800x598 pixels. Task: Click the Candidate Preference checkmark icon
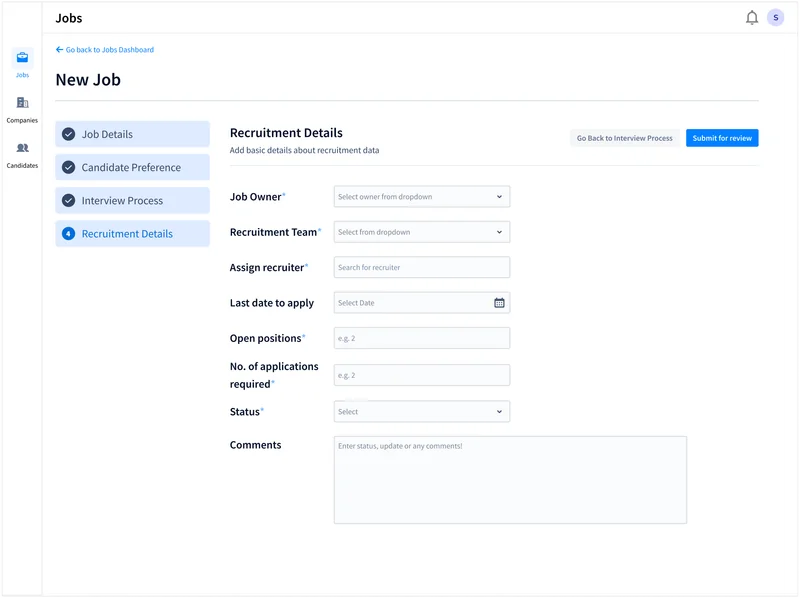[68, 167]
